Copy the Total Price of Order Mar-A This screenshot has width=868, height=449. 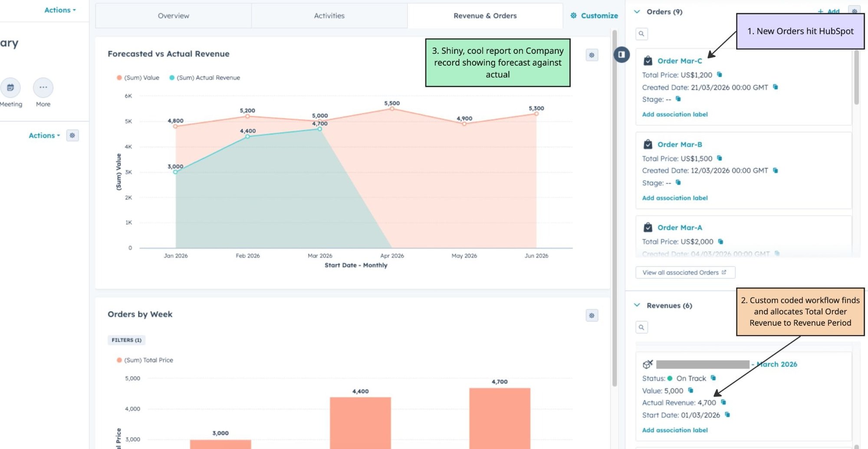(x=720, y=242)
